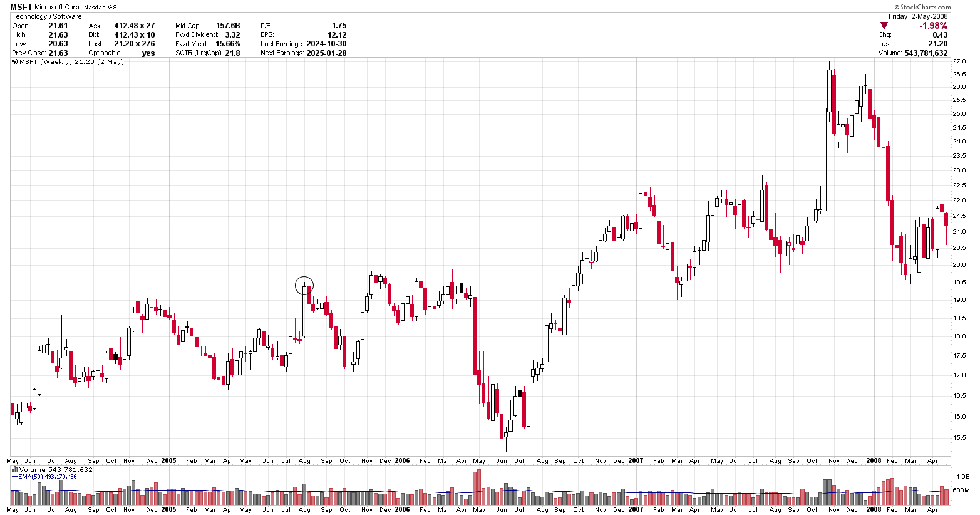Click the Mkt Cap value 157.6B

tap(228, 26)
